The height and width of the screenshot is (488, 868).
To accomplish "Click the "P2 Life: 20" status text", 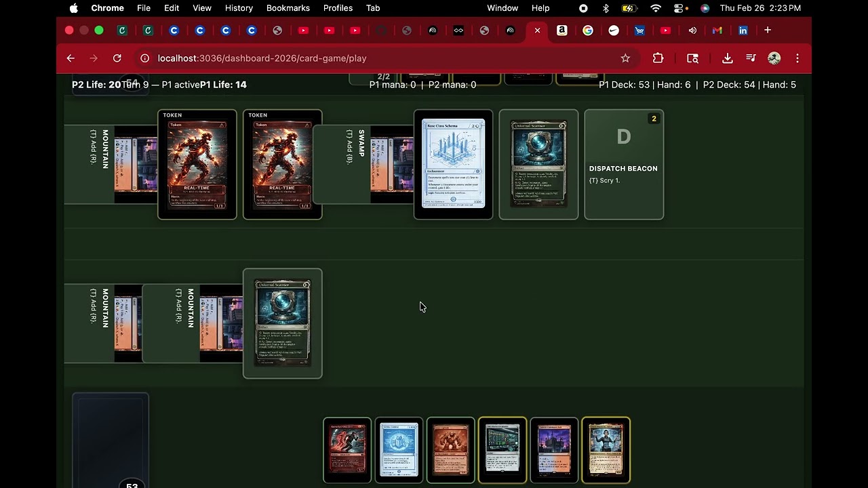I will point(96,85).
